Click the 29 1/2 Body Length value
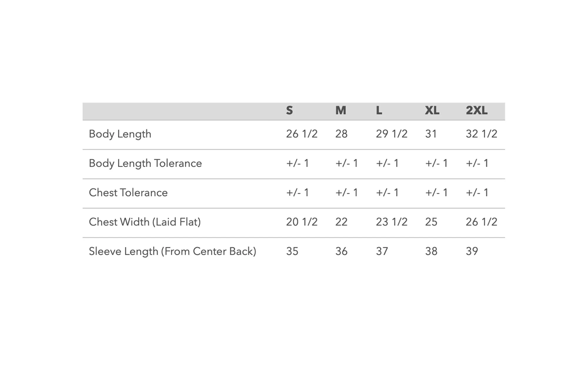 pyautogui.click(x=392, y=134)
